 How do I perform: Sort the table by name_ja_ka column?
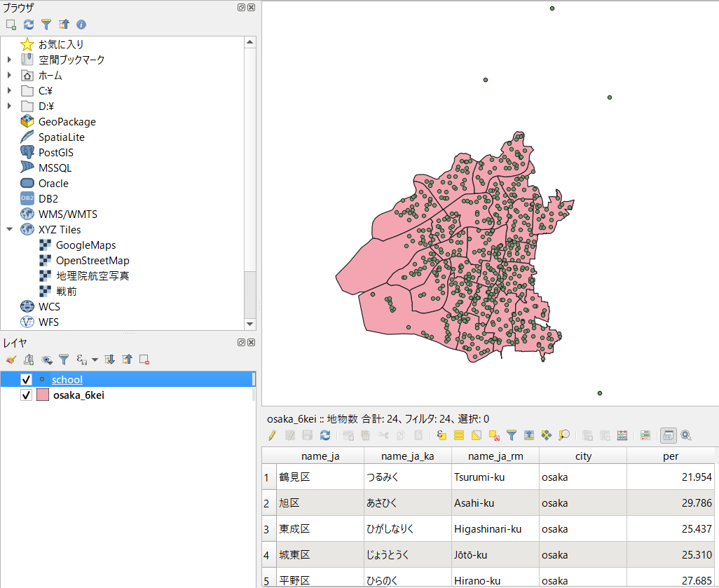(x=408, y=456)
